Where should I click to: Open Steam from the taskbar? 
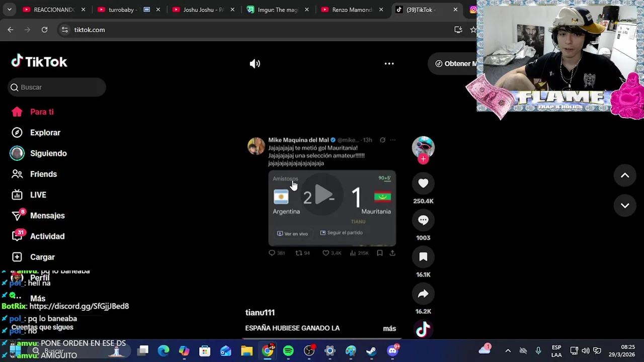coord(371,350)
